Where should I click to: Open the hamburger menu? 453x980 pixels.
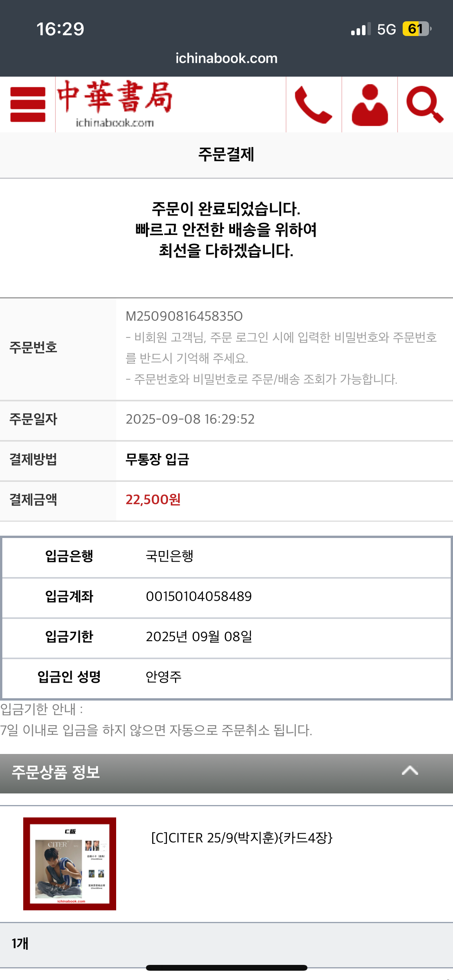[27, 105]
